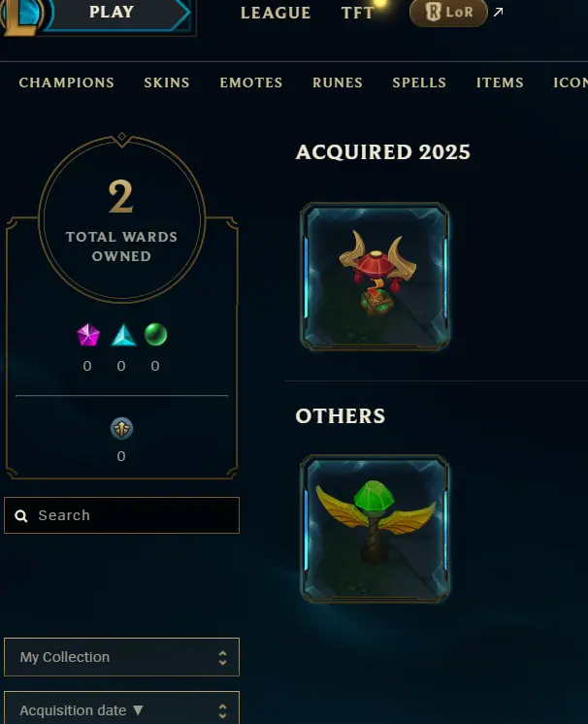Select the Runes tab
This screenshot has width=588, height=724.
click(x=338, y=82)
